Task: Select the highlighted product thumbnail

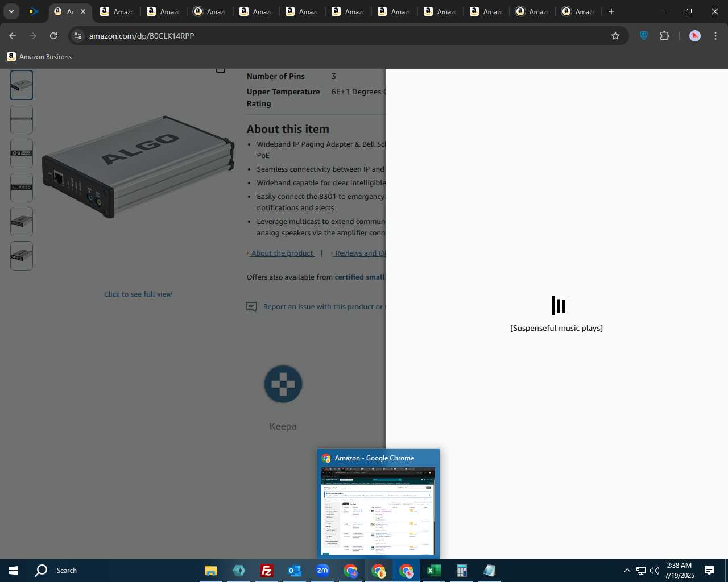Action: pyautogui.click(x=22, y=85)
